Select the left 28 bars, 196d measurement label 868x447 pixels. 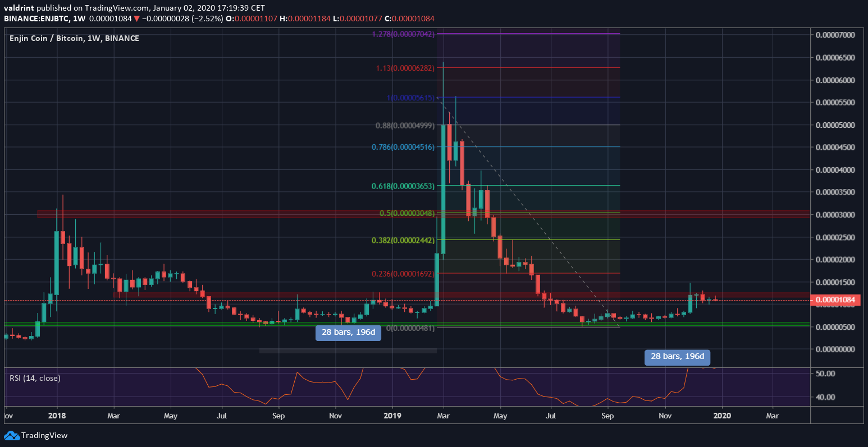(348, 333)
